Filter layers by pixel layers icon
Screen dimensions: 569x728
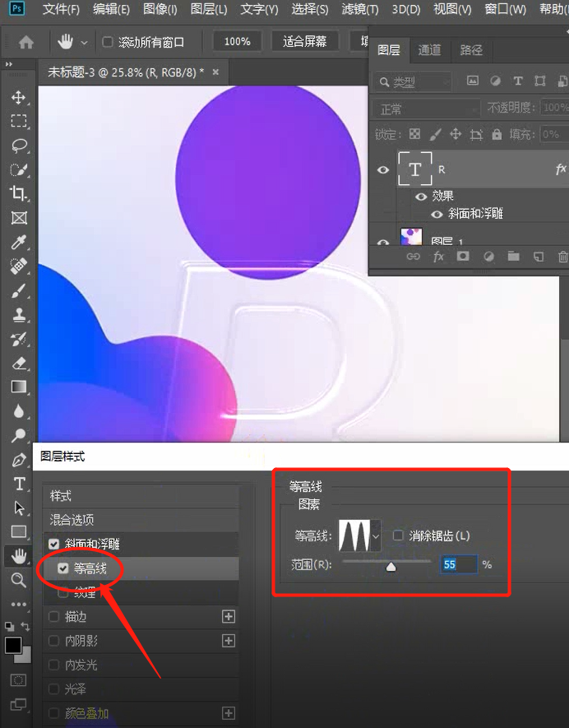[473, 81]
